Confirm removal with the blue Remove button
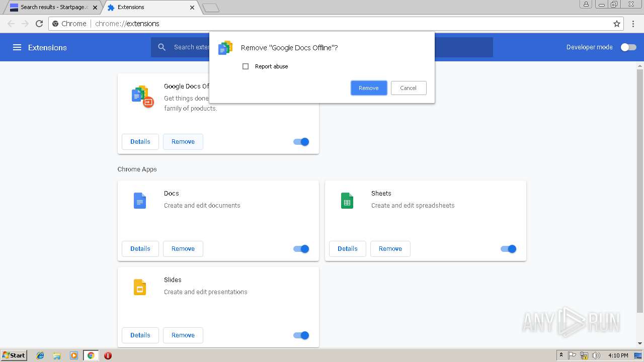 point(369,88)
